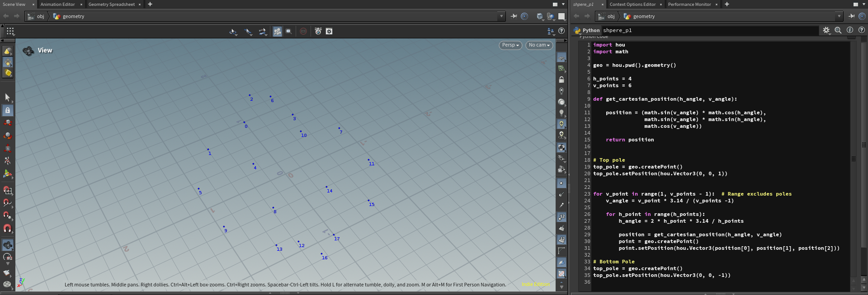Click the View camera tool icon
The width and height of the screenshot is (868, 295).
click(28, 51)
